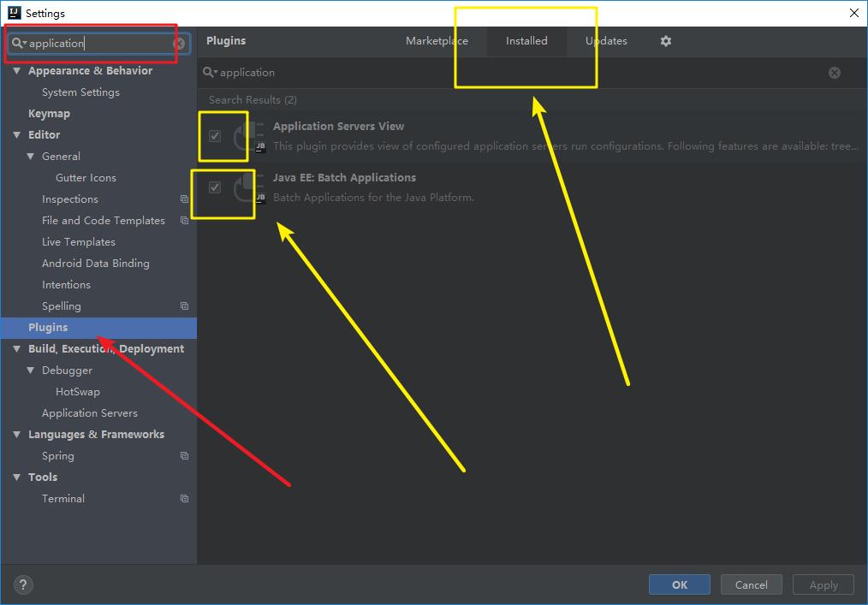Collapse the Languages & Frameworks section

tap(16, 435)
